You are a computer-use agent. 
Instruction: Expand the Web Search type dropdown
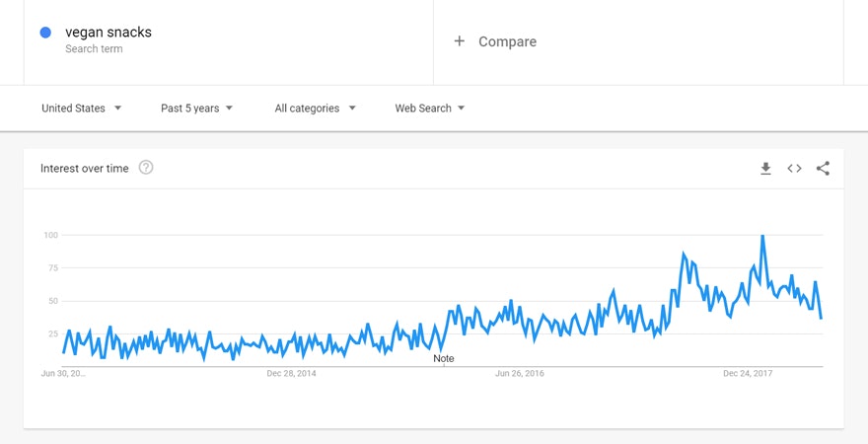(430, 109)
